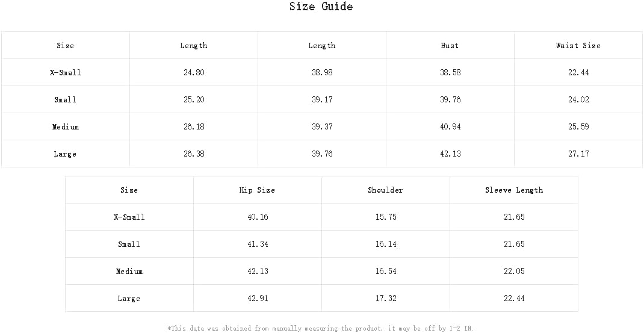Click the Waist Size column header
This screenshot has height=333, width=644.
click(x=578, y=45)
